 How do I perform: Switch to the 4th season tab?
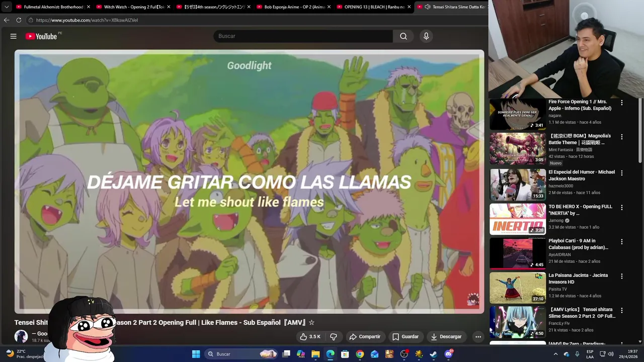[x=214, y=7]
